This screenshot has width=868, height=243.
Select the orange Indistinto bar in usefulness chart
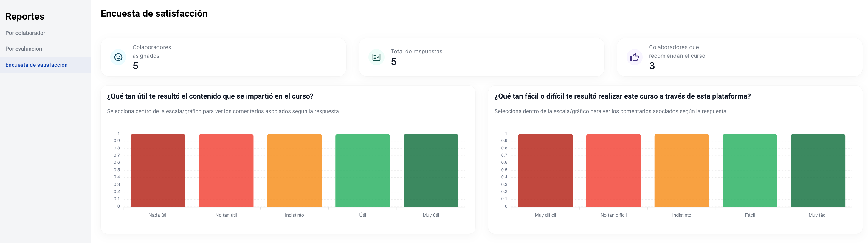pyautogui.click(x=294, y=170)
